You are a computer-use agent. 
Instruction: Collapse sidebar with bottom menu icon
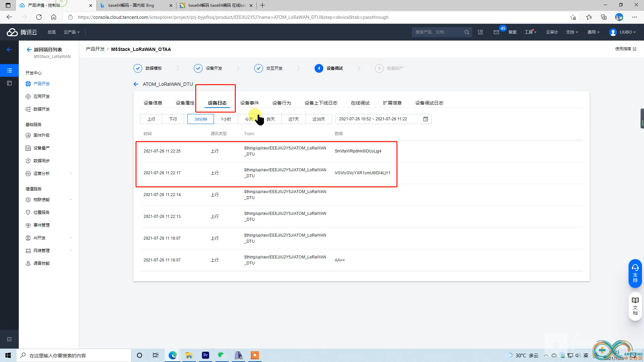pos(9,339)
